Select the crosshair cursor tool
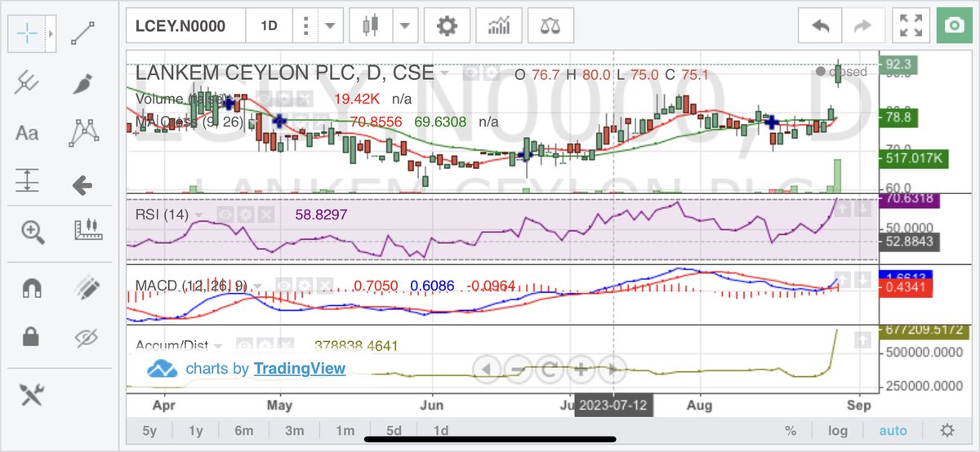Viewport: 980px width, 452px height. (28, 33)
